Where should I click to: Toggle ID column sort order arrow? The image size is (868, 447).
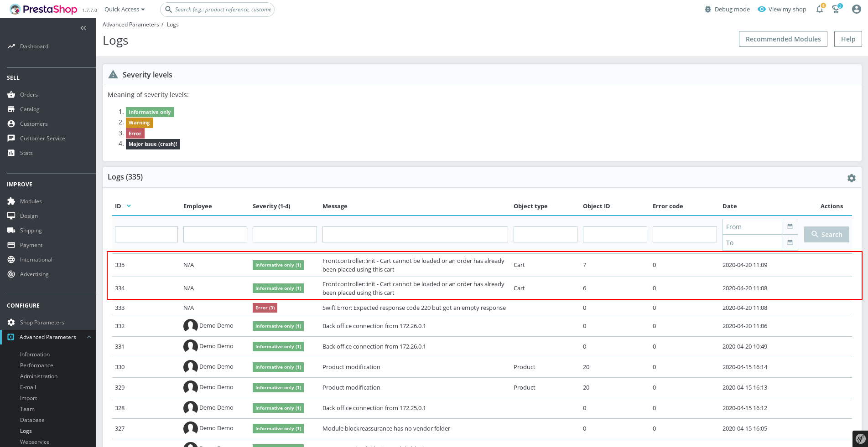tap(129, 206)
